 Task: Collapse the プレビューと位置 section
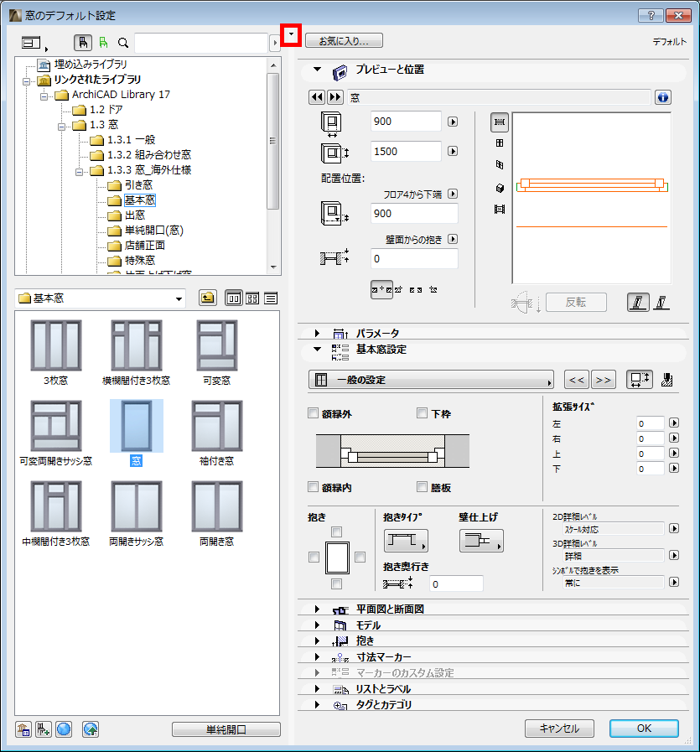(316, 70)
